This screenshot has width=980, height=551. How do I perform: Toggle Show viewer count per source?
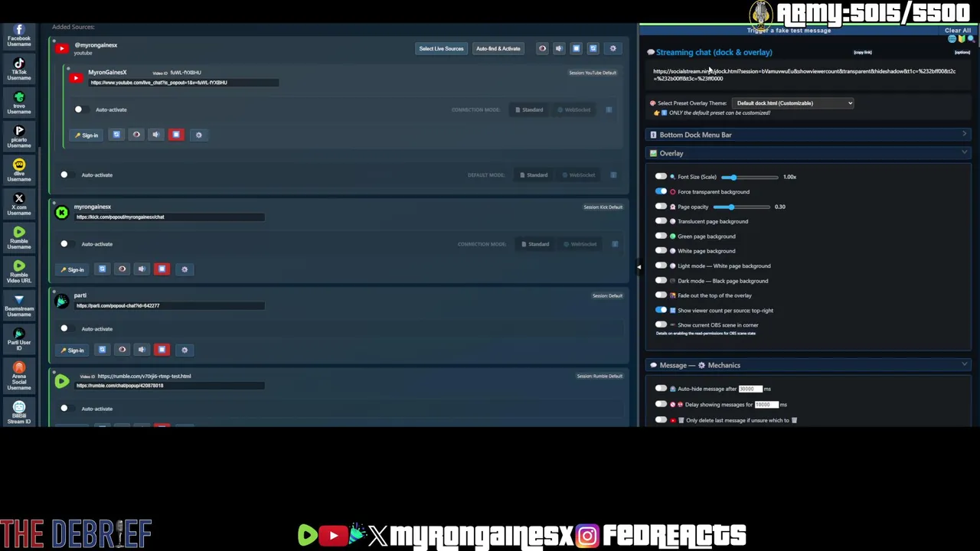click(x=661, y=310)
